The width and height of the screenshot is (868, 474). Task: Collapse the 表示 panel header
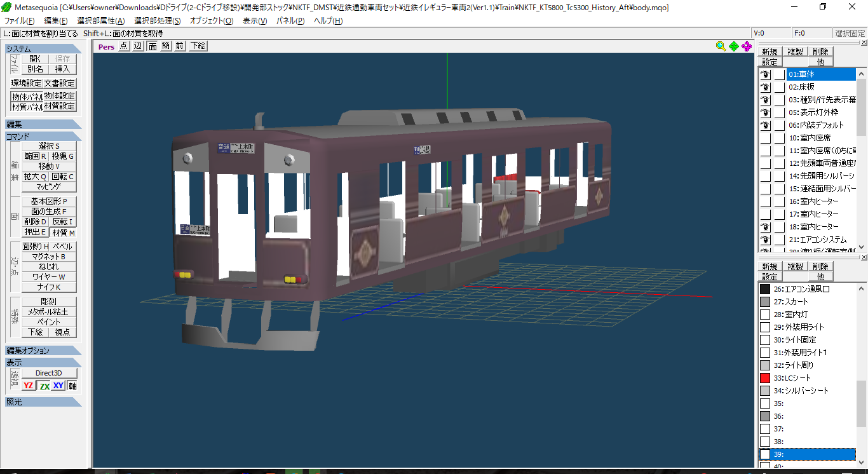(43, 363)
